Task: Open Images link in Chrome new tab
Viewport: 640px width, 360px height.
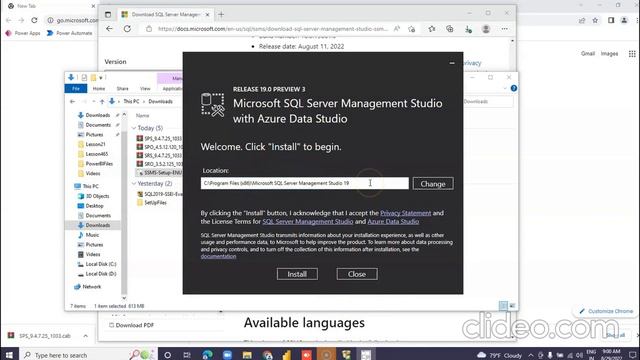Action: point(609,53)
